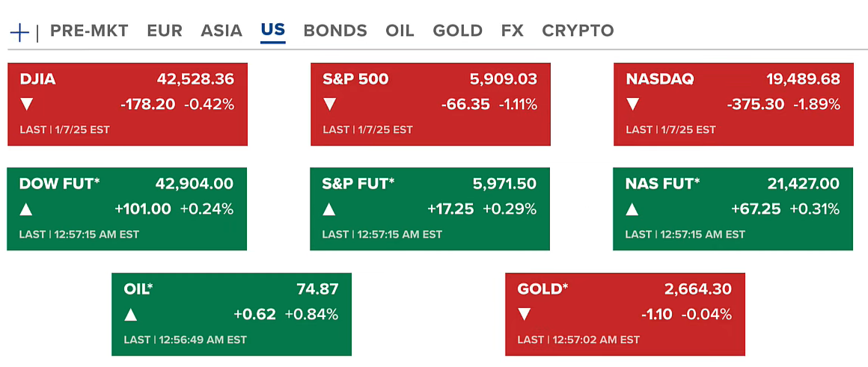
Task: Open the NASDAQ index link
Action: [x=660, y=79]
